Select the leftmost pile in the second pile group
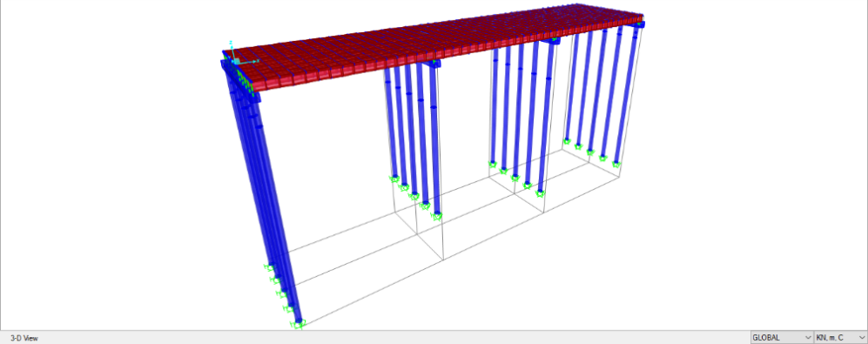The image size is (868, 344). 389,122
